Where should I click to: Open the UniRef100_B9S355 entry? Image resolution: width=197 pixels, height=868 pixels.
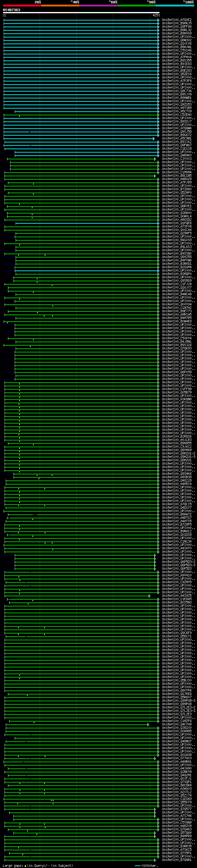click(177, 60)
